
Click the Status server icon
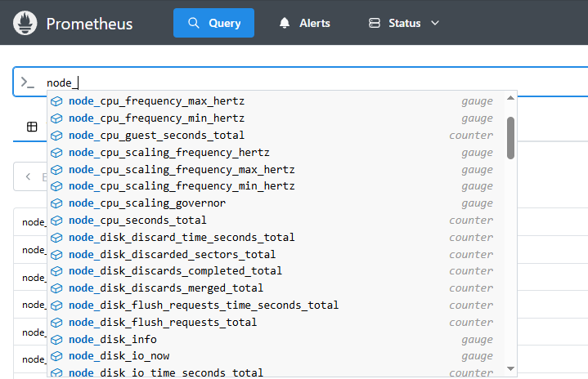375,23
